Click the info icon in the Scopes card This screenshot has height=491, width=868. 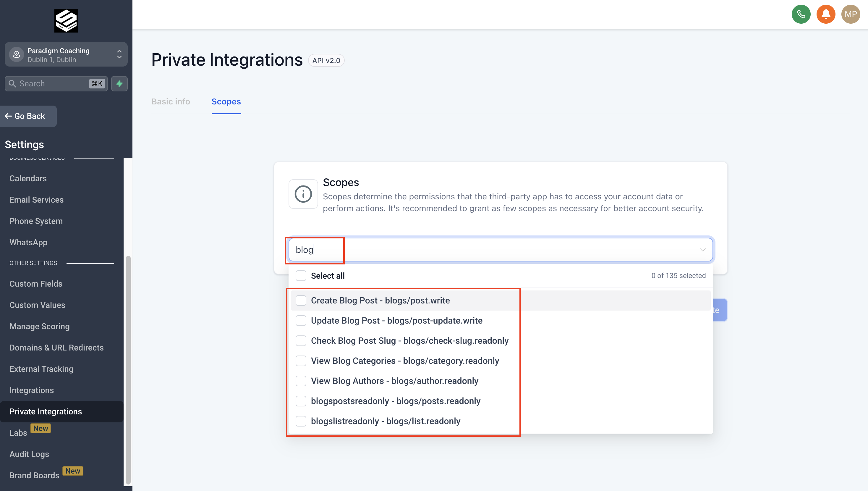[303, 194]
